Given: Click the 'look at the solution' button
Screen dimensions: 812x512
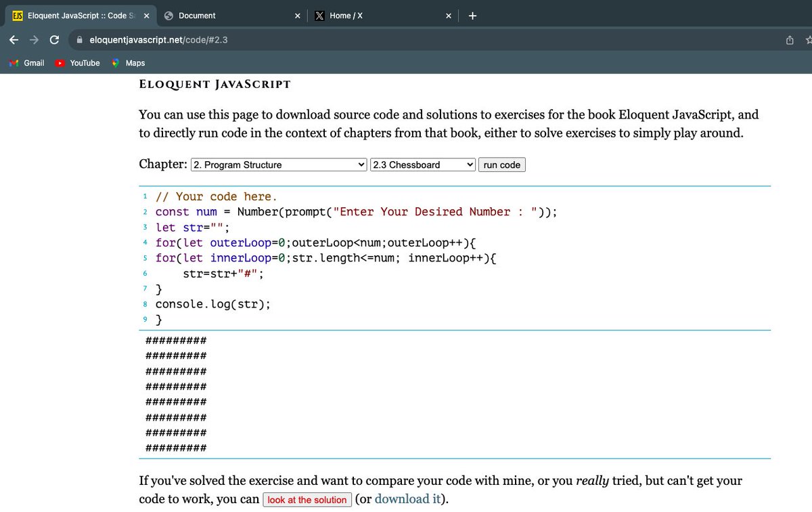Looking at the screenshot, I should point(307,500).
